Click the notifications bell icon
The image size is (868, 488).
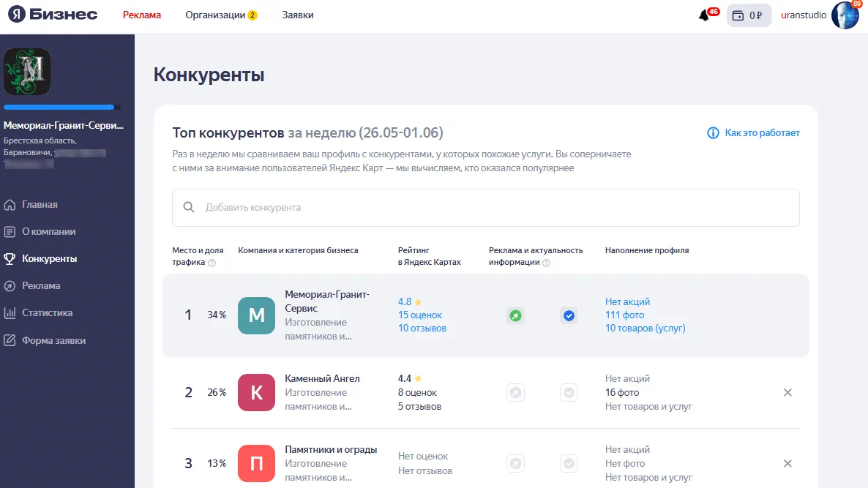(x=705, y=15)
